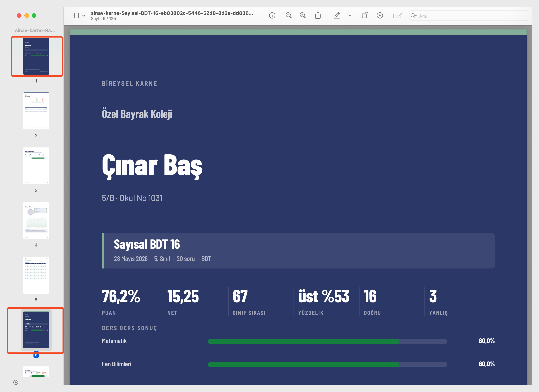The width and height of the screenshot is (539, 392).
Task: Select page 6 thumbnail in sidebar
Action: coord(36,330)
